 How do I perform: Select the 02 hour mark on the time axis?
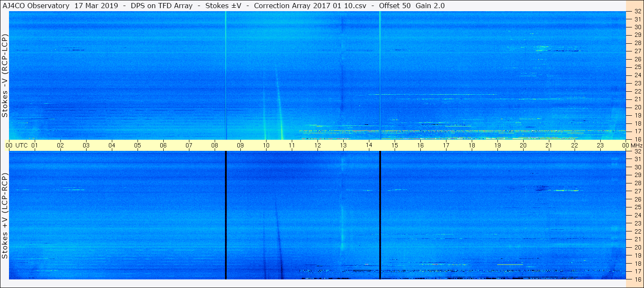coord(60,145)
